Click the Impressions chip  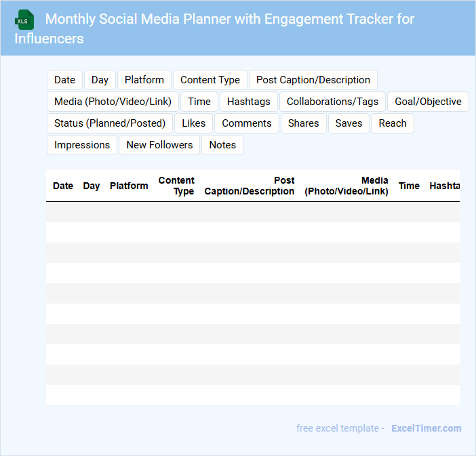82,145
